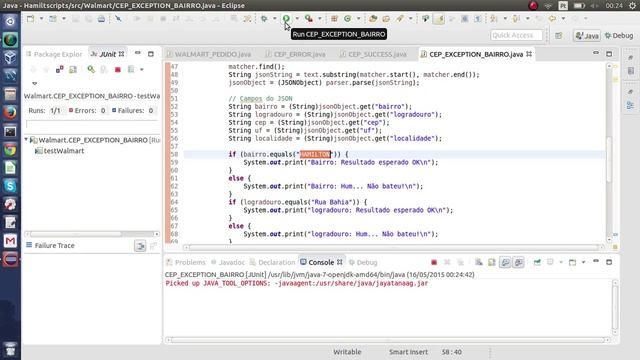Click the Clear Console icon
The image size is (640, 360).
click(479, 262)
